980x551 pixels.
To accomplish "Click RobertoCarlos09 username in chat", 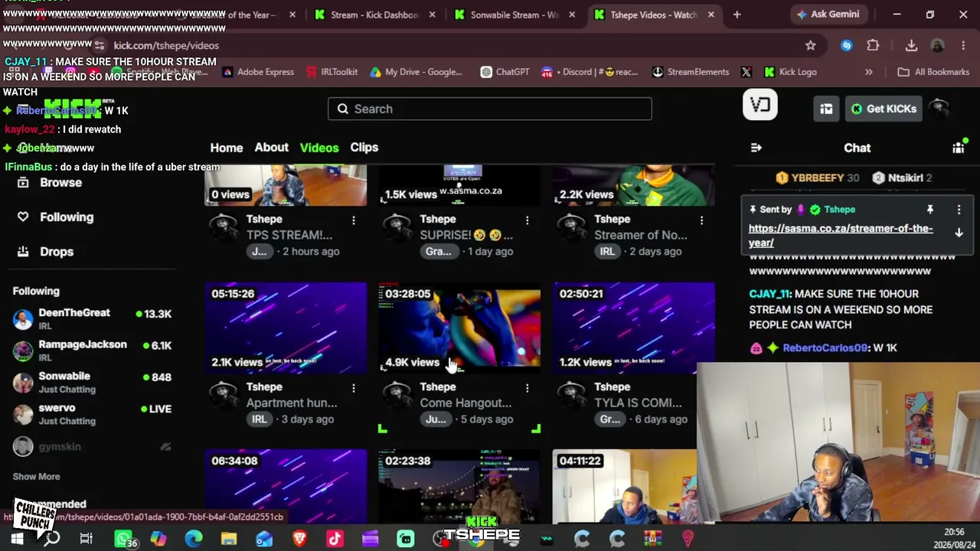I will point(825,348).
